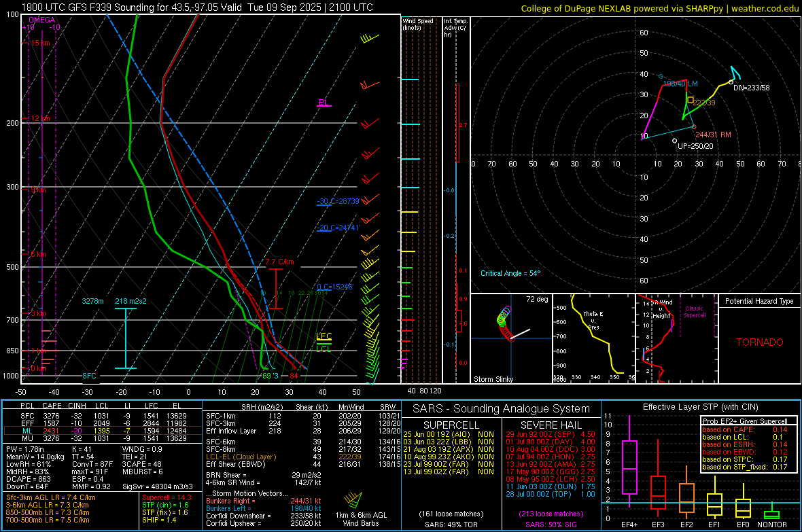Screen dimensions: 802x532
Task: Click the 7.7 C/km lapse rate label
Action: 279,262
